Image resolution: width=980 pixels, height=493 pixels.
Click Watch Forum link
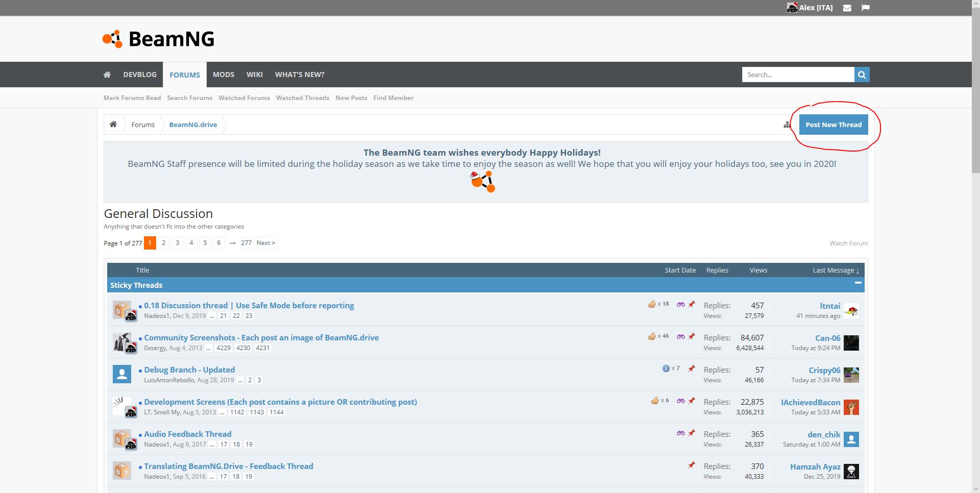tap(848, 243)
